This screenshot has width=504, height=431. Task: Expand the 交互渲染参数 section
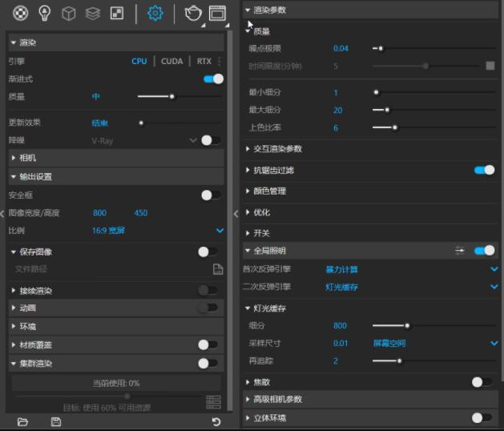[277, 149]
